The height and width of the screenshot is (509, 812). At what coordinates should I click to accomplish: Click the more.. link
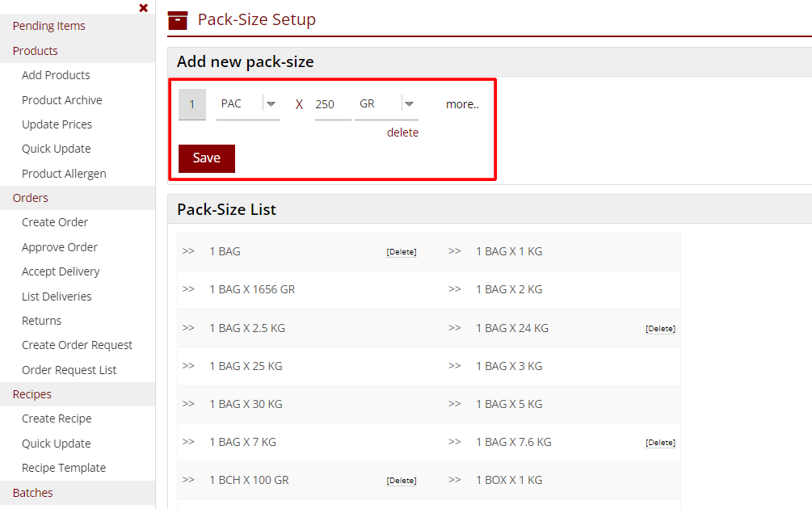(462, 104)
